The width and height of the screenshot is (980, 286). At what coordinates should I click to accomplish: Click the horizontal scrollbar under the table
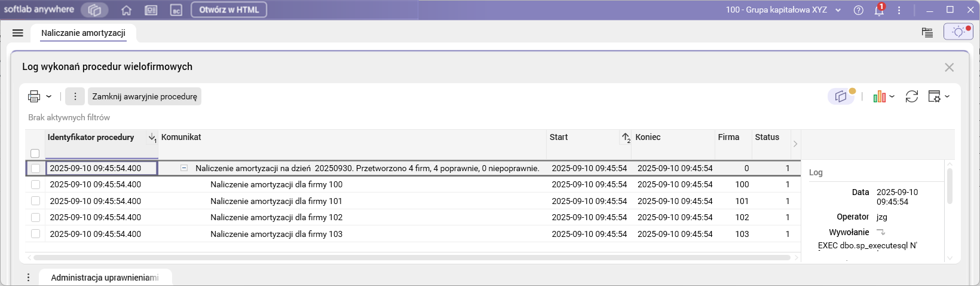click(411, 258)
